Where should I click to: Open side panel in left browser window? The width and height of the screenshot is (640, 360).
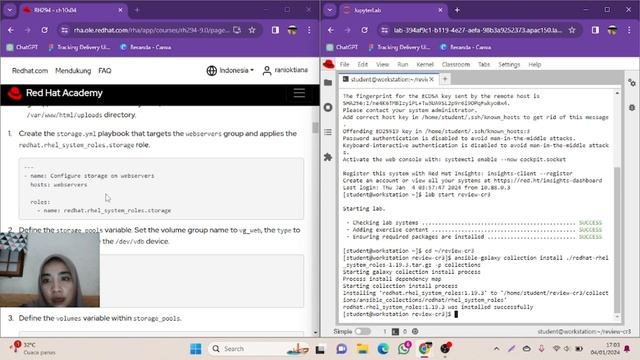click(276, 30)
